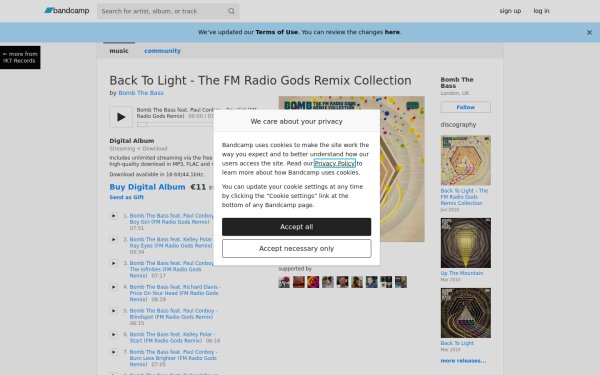Open the Back To Light album cover in discography

tap(466, 313)
